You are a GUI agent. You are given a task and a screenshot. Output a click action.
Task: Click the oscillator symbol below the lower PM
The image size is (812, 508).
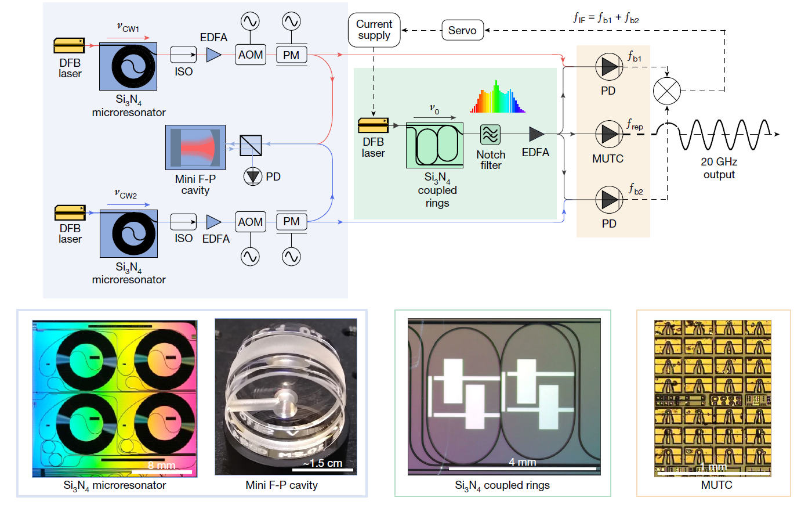pyautogui.click(x=291, y=256)
